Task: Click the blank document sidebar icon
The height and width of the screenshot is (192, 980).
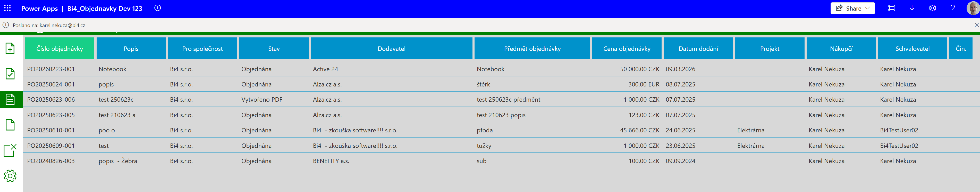Action: pyautogui.click(x=10, y=125)
